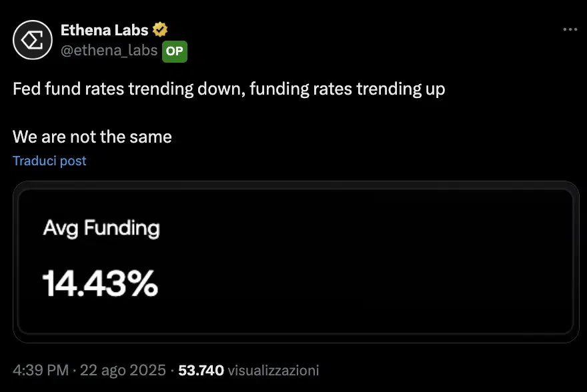The width and height of the screenshot is (587, 392).
Task: Click the word Funding inside the image
Action: pyautogui.click(x=121, y=229)
